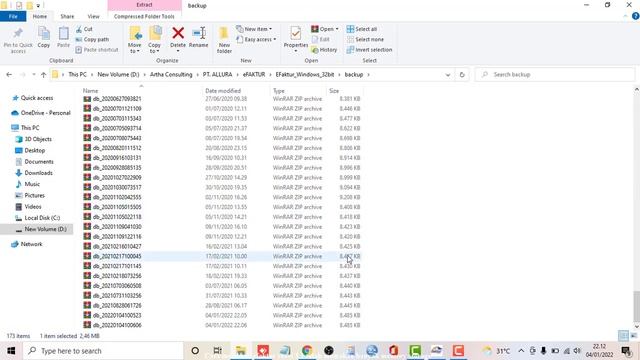Image resolution: width=640 pixels, height=360 pixels.
Task: Switch to the View ribbon tab
Action: point(93,16)
